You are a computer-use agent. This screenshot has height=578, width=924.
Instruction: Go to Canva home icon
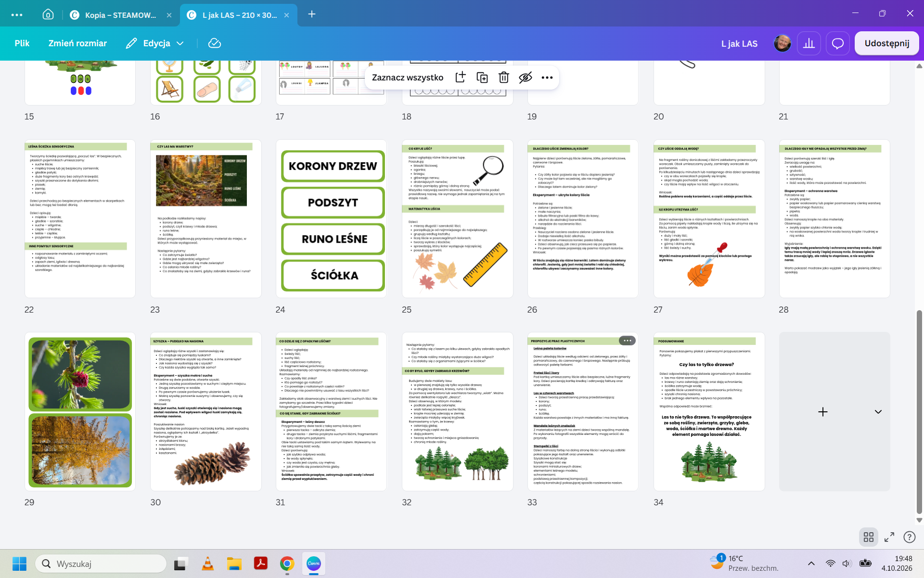click(x=48, y=14)
